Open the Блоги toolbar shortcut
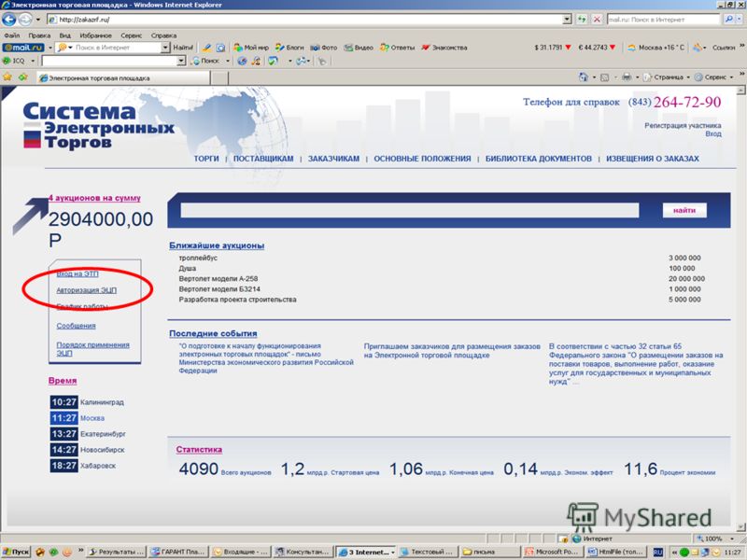The width and height of the screenshot is (747, 560). coord(289,48)
